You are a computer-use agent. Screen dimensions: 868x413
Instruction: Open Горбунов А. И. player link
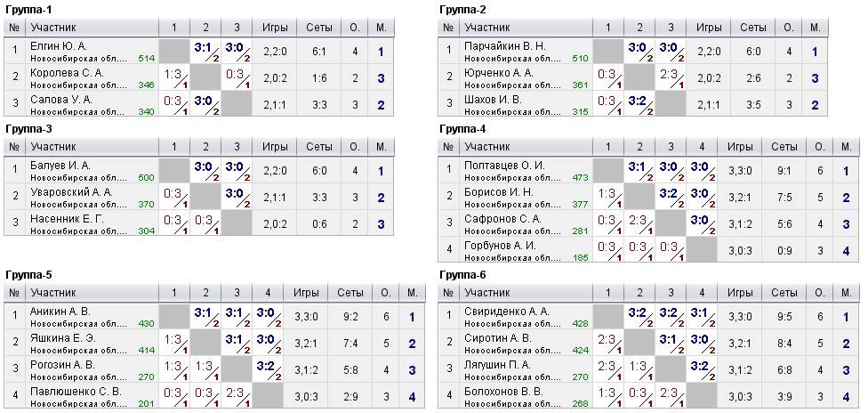point(498,246)
